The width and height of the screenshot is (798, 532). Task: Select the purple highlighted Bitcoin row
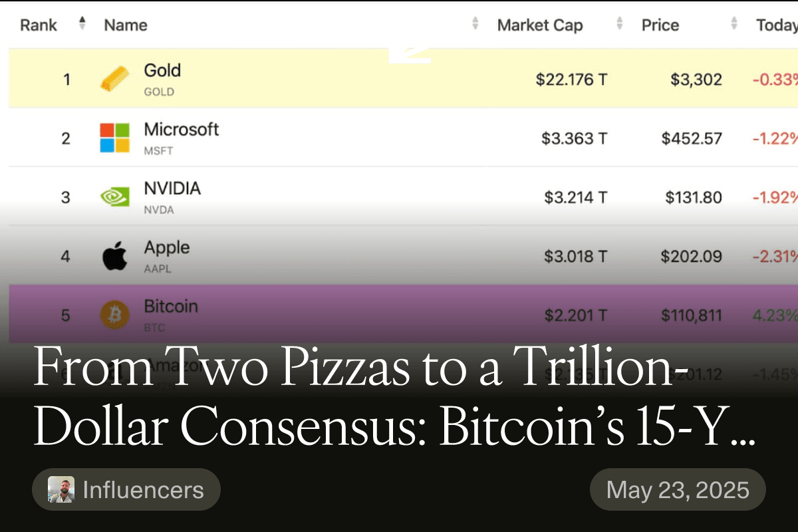403,315
